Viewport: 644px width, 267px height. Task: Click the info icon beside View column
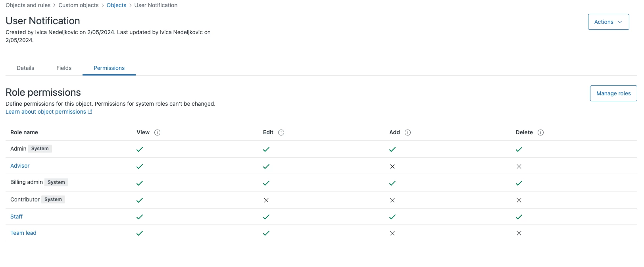(158, 133)
